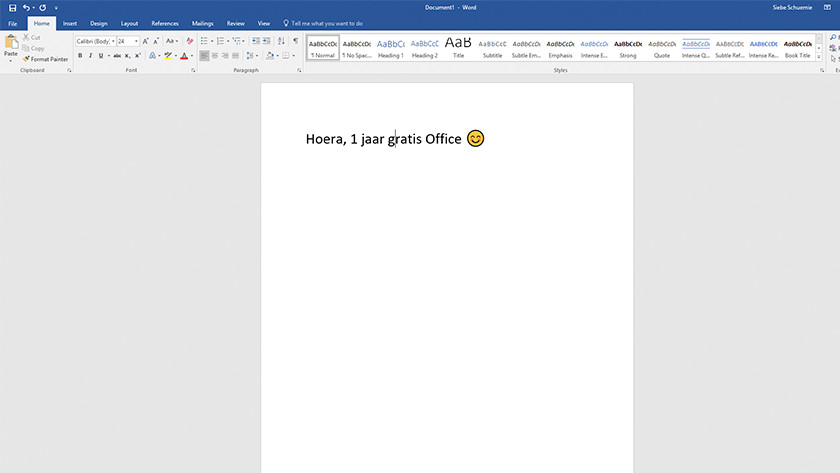Undo the last action
This screenshot has width=840, height=473.
click(x=26, y=7)
